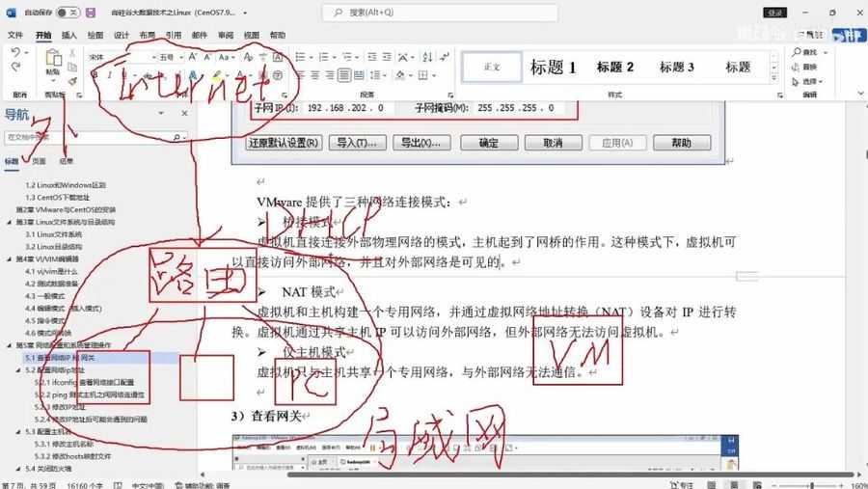
Task: Adjust the zoom slider in status bar
Action: [x=811, y=485]
